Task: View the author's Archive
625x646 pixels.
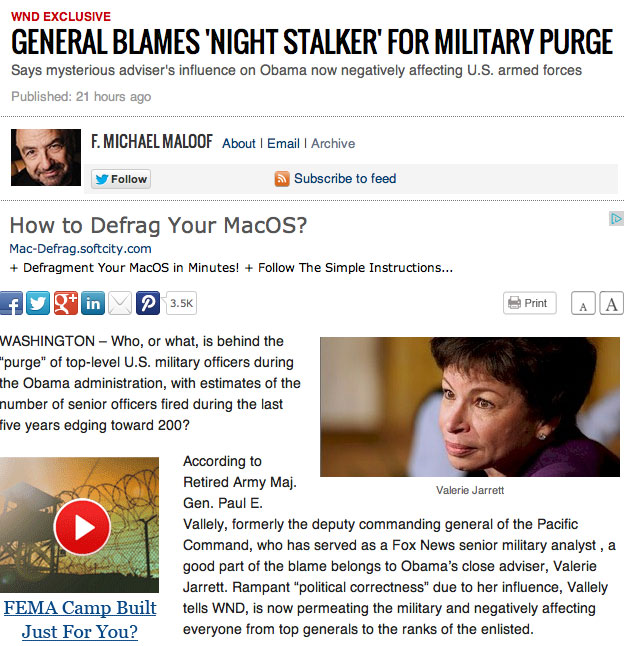Action: [x=333, y=143]
